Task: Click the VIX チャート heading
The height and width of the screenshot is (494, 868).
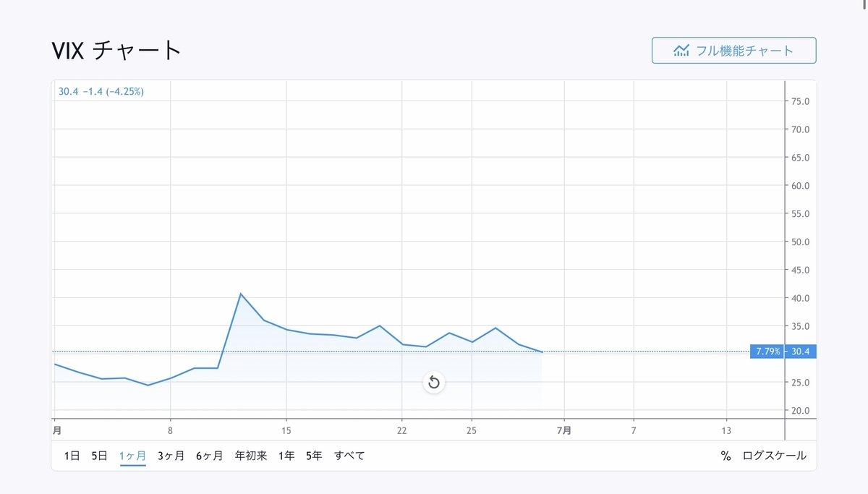Action: click(116, 51)
